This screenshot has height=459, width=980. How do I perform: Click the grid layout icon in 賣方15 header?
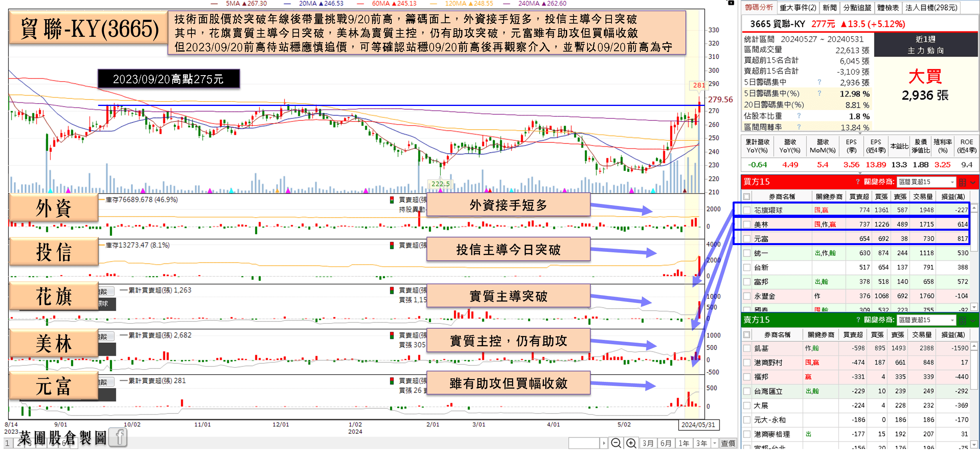pyautogui.click(x=962, y=320)
